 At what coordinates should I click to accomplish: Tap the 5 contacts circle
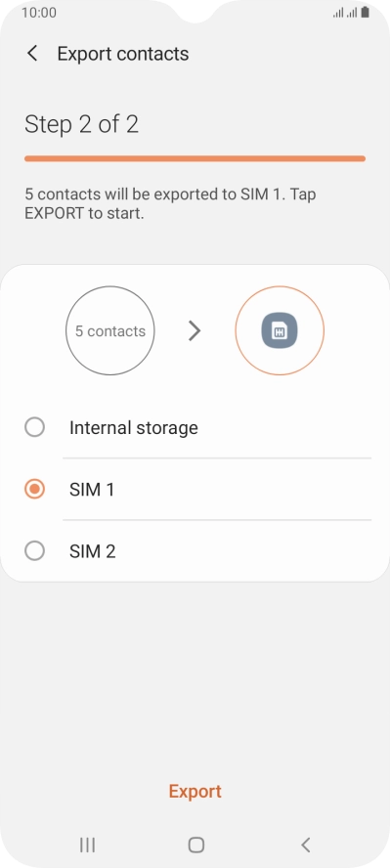[110, 331]
